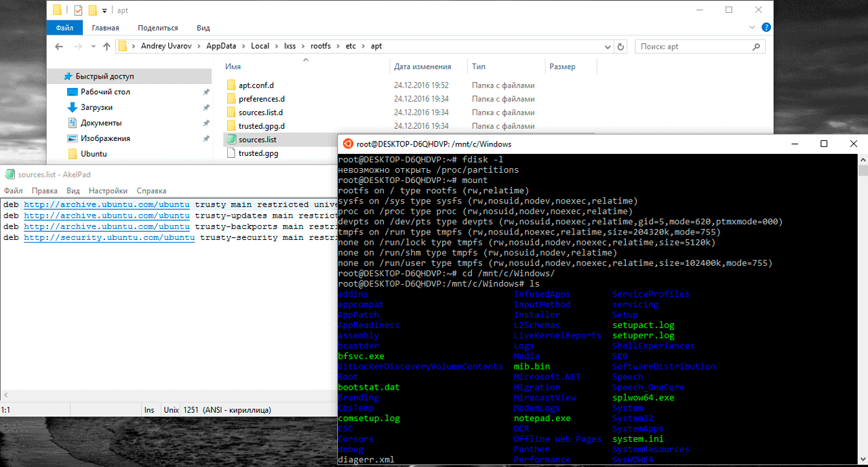Select the sources.list file icon
The height and width of the screenshot is (467, 868).
coord(231,140)
